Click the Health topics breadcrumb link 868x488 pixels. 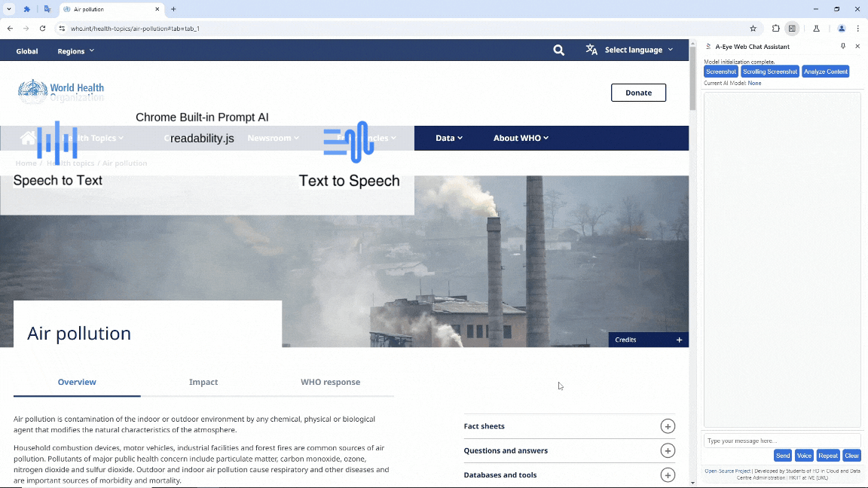click(x=70, y=163)
